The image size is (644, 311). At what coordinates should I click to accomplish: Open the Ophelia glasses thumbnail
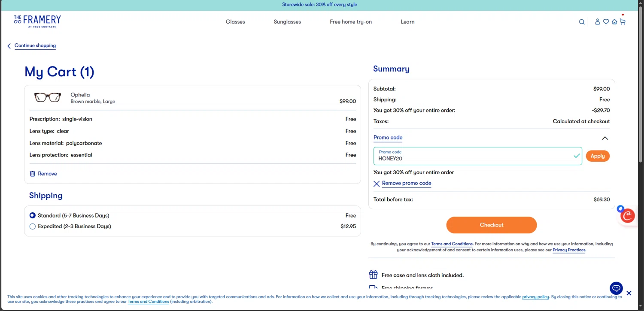pos(48,97)
